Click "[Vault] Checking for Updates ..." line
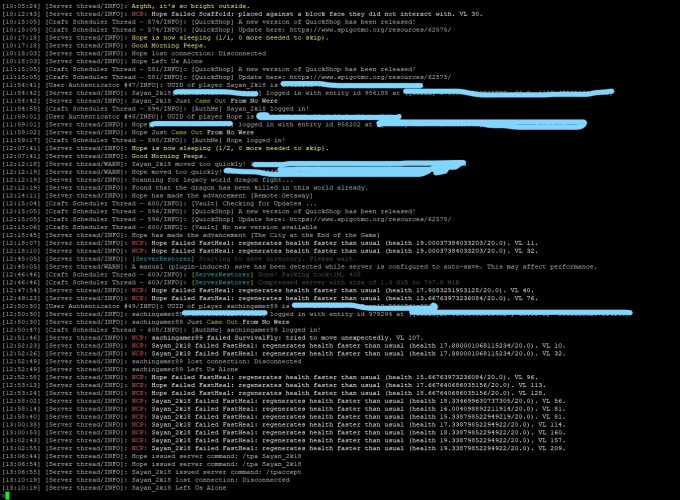Screen dimensions: 680x500 coord(254,203)
